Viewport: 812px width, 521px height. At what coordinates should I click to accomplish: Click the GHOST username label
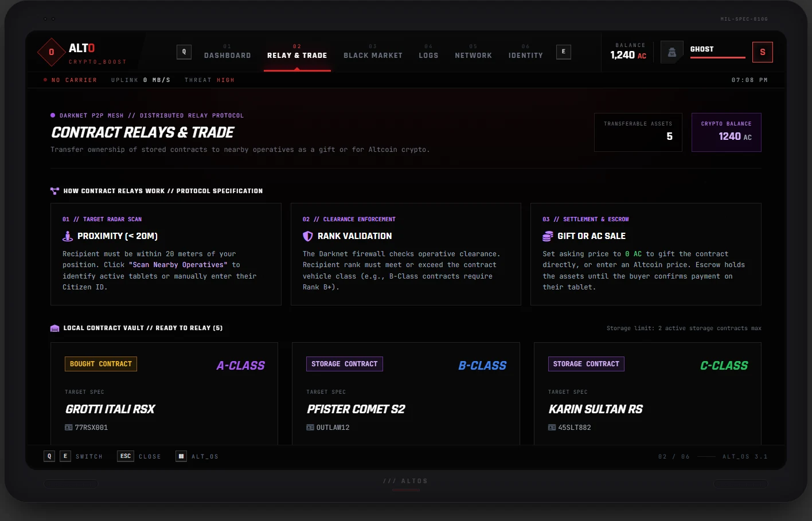[702, 49]
